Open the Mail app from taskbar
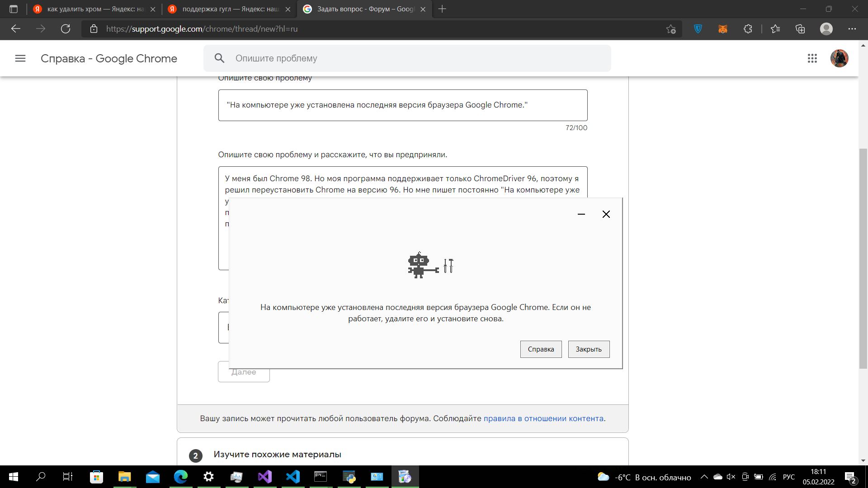868x488 pixels. coord(152,477)
